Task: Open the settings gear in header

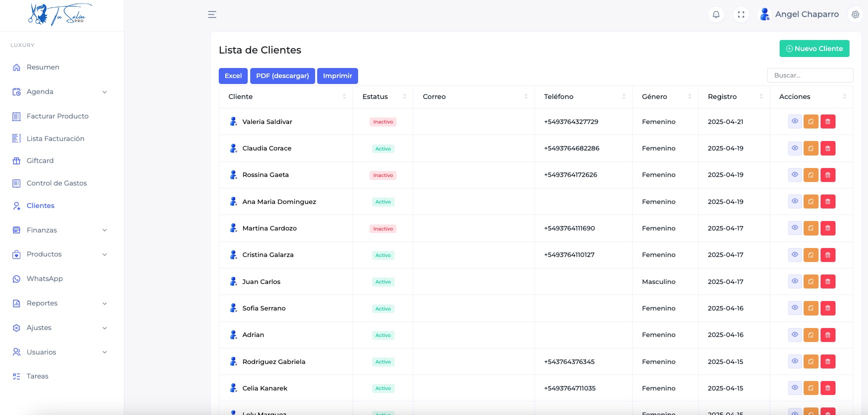Action: pos(856,14)
